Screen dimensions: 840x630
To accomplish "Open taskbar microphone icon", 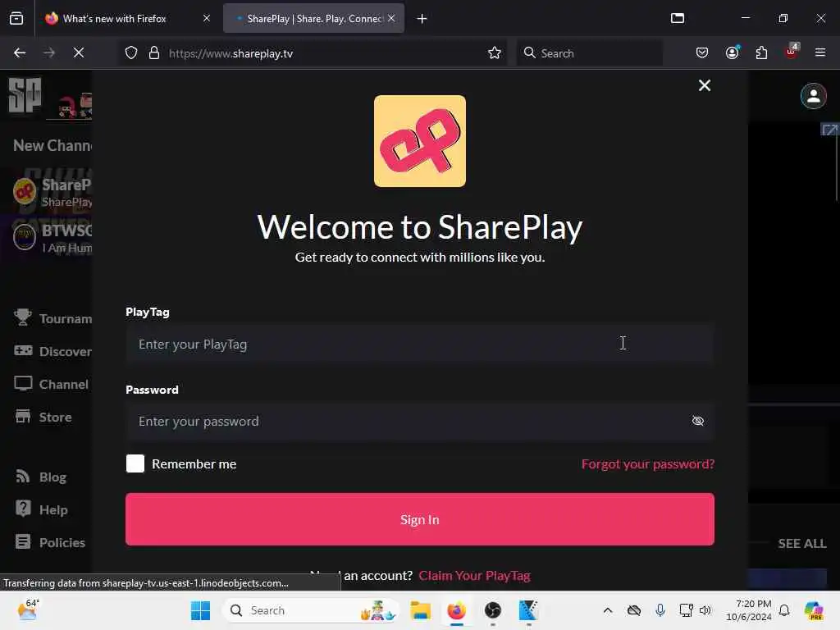I will point(660,610).
